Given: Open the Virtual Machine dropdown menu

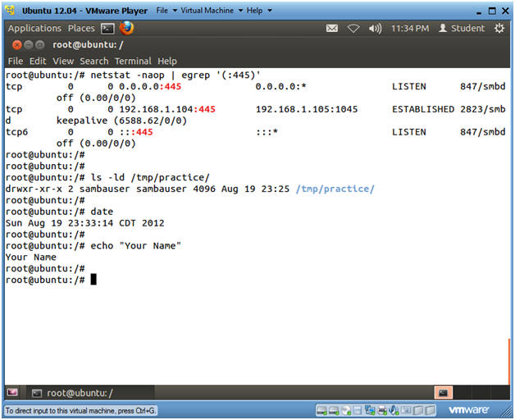Looking at the screenshot, I should (212, 11).
